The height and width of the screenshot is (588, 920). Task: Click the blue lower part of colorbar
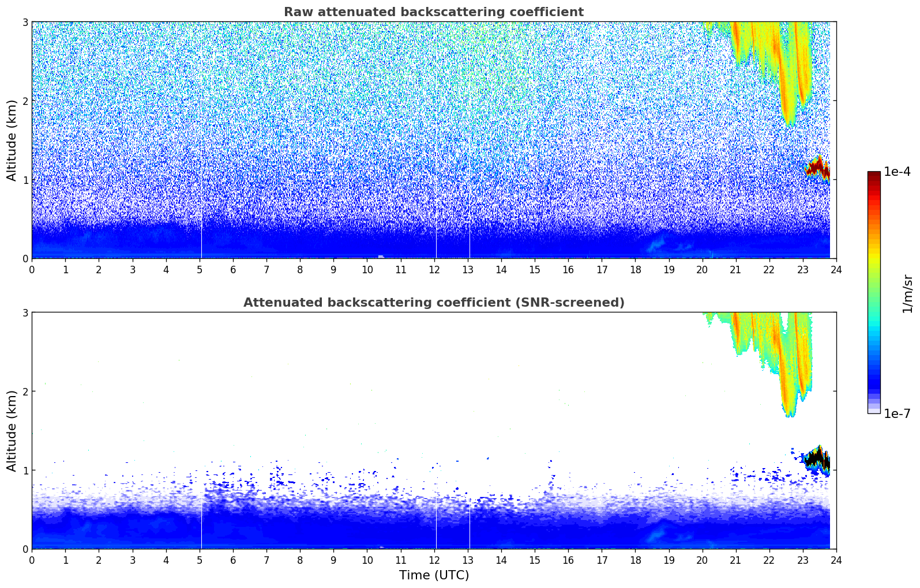(x=874, y=375)
